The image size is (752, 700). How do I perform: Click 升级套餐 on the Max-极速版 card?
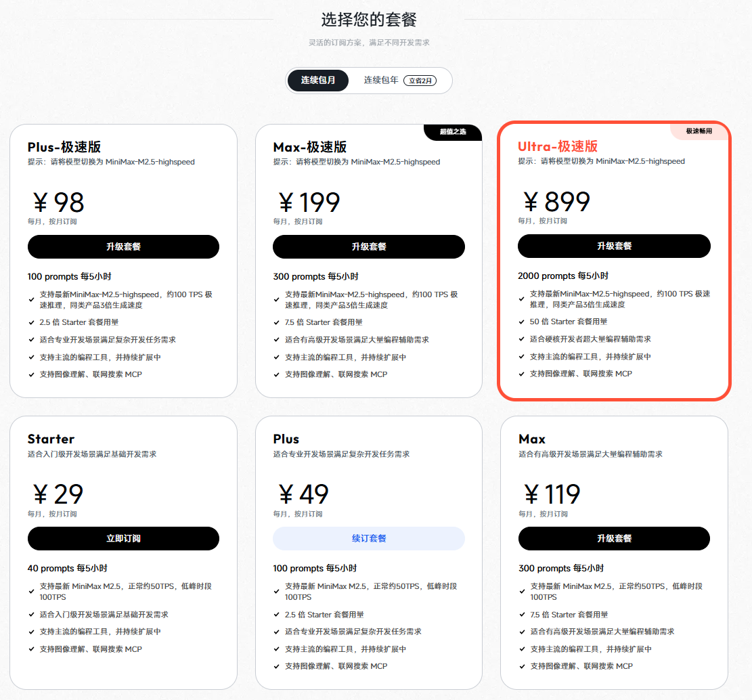[368, 246]
